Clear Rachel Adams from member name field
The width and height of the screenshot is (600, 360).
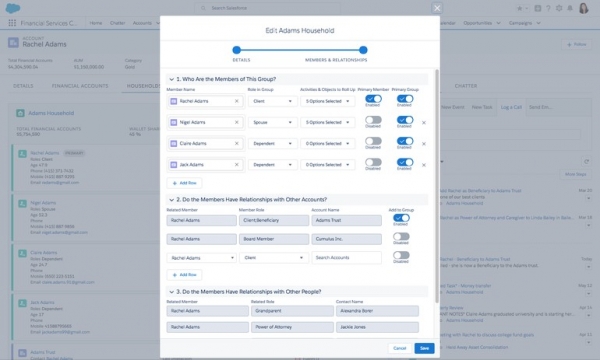[x=236, y=101]
